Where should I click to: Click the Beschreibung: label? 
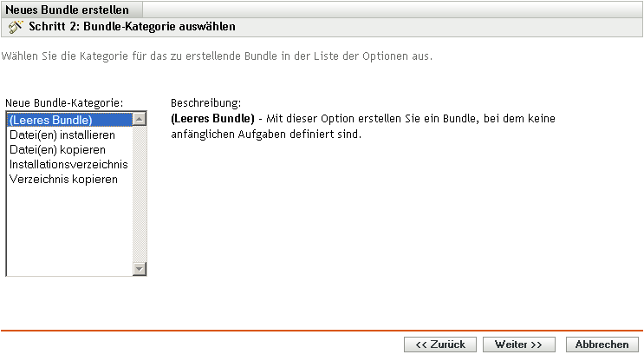pos(205,102)
